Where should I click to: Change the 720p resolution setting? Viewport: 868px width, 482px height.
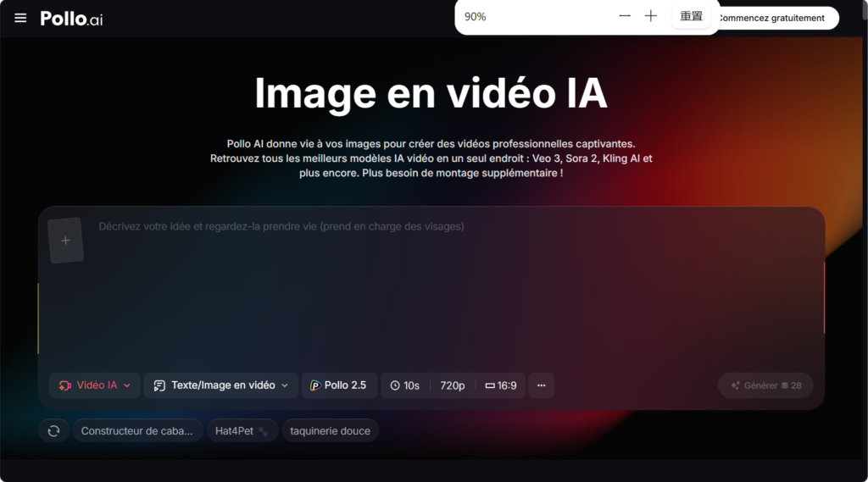click(453, 385)
